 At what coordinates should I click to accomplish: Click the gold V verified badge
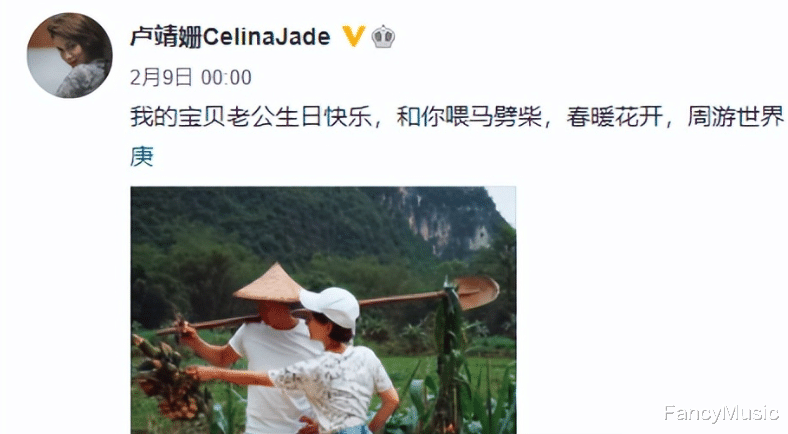[x=353, y=37]
